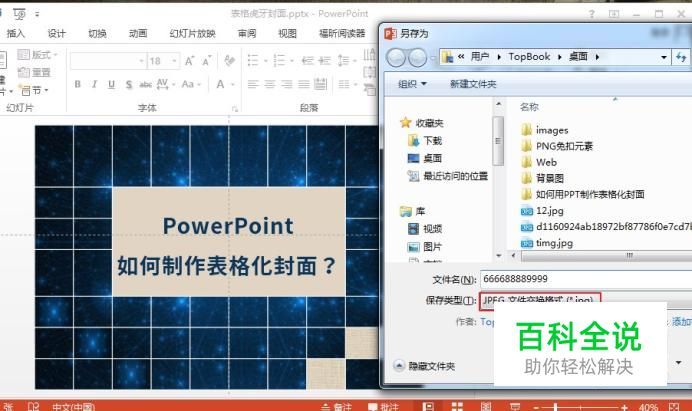The width and height of the screenshot is (692, 411).
Task: Open Change Case (Aa) menu
Action: 190,84
